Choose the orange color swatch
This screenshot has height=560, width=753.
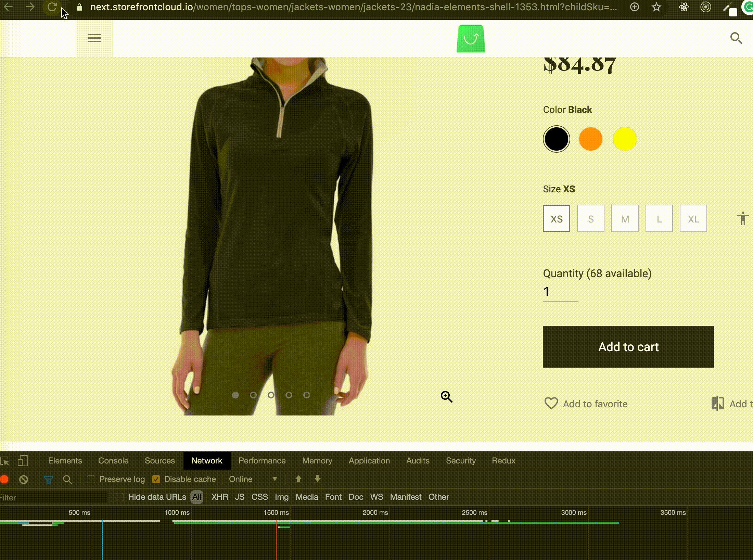click(591, 139)
